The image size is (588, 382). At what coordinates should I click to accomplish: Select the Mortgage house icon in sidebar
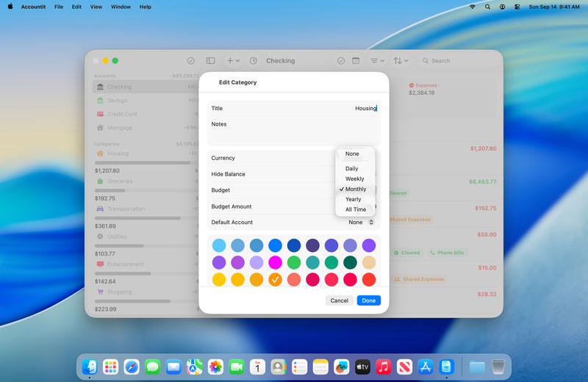click(100, 128)
